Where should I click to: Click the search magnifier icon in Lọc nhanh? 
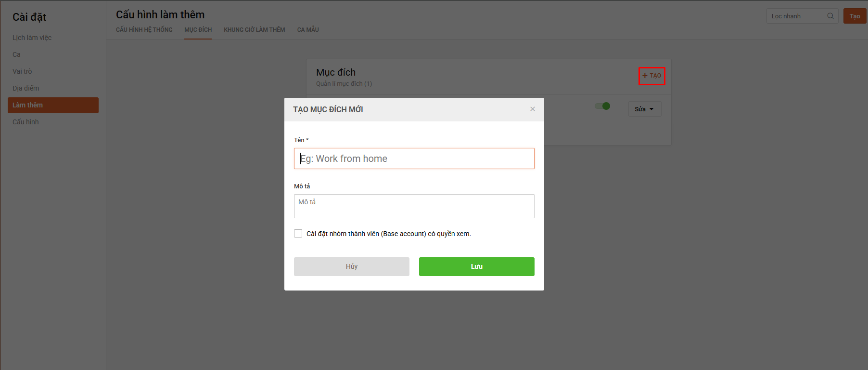tap(830, 16)
